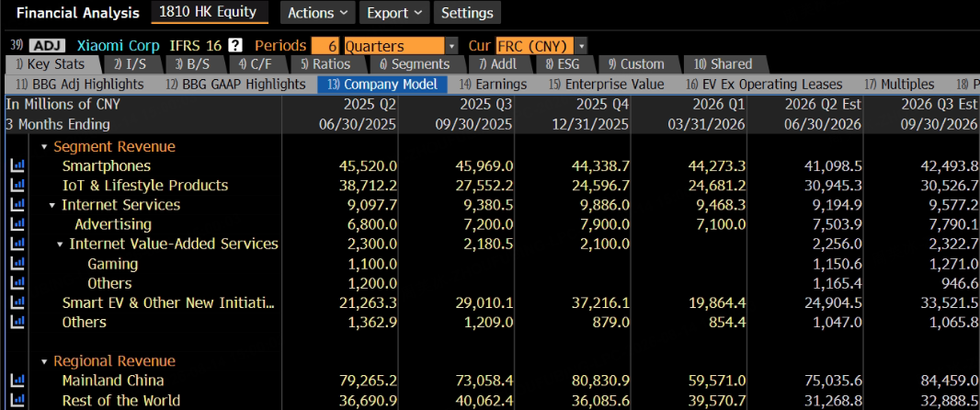Open chart icon for Rest of the World
The height and width of the screenshot is (410, 980).
coord(17,400)
